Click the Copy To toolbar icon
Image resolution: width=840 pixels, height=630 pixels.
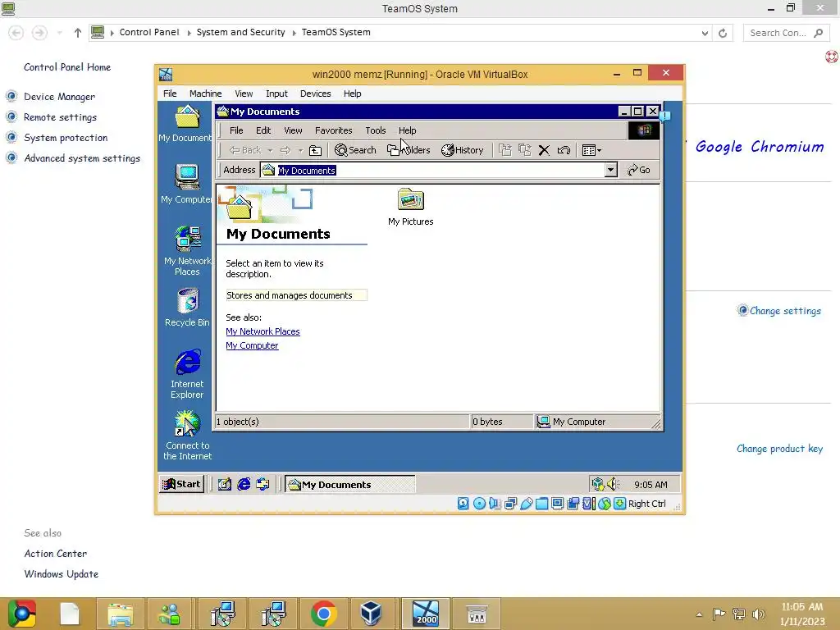tap(524, 151)
